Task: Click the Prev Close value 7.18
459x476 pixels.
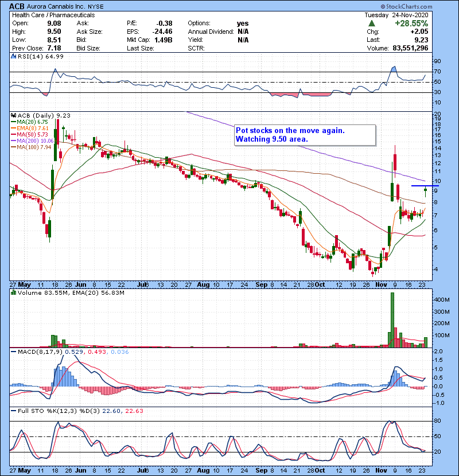Action: 54,48
